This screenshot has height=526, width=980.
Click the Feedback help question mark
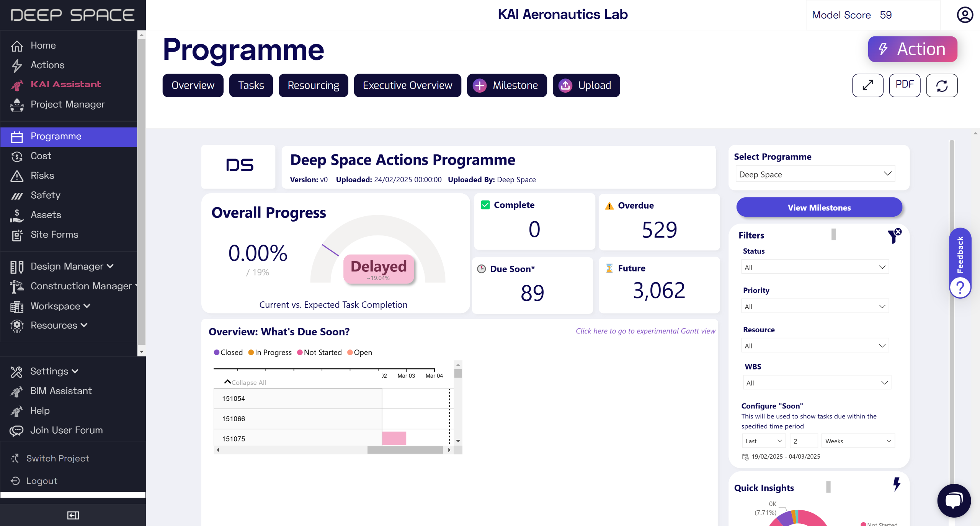[960, 287]
